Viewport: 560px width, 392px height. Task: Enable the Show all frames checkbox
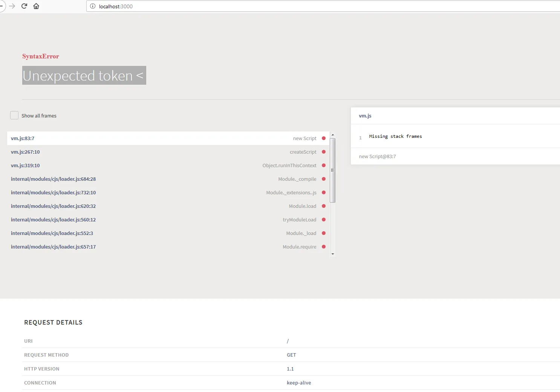(14, 115)
